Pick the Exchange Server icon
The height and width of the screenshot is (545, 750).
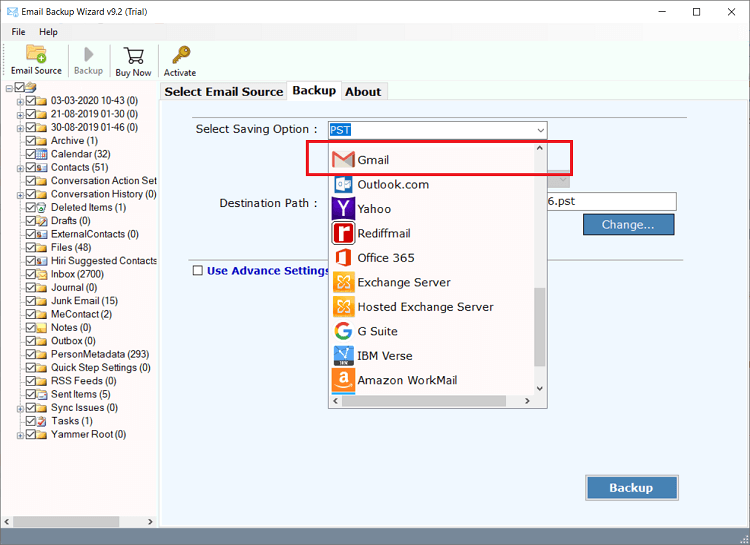pos(343,282)
